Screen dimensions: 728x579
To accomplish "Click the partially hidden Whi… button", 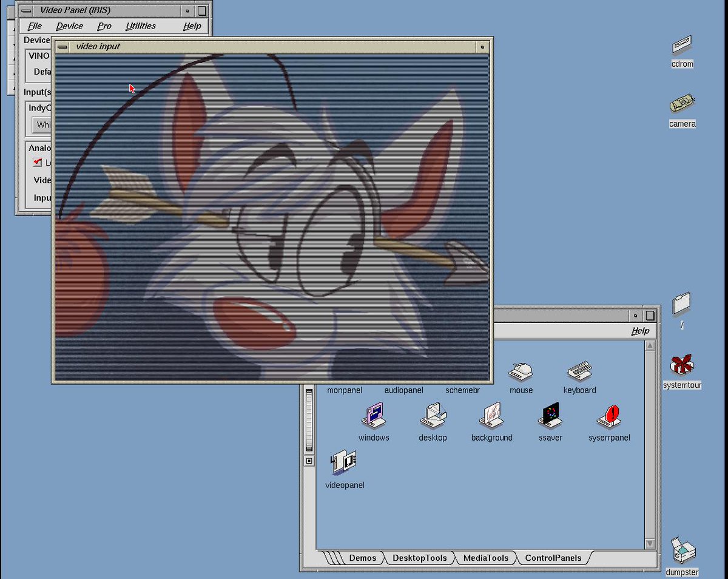I will (x=42, y=125).
